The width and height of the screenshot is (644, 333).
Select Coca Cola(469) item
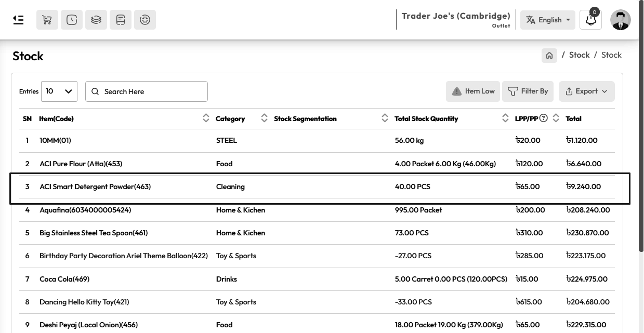click(x=64, y=279)
